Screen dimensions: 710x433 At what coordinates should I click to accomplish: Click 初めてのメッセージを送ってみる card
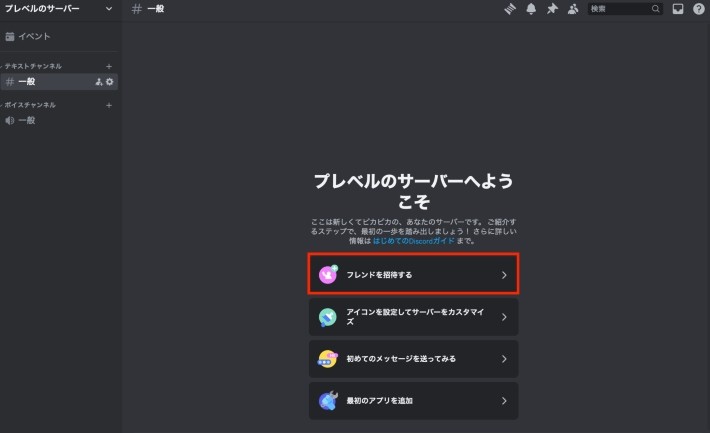click(413, 359)
